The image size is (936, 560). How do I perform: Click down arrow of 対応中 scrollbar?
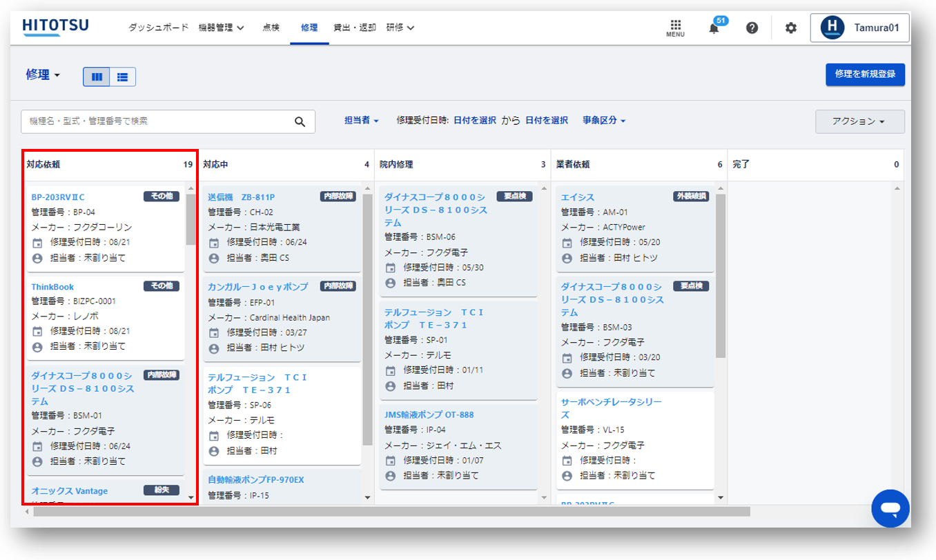(x=367, y=497)
